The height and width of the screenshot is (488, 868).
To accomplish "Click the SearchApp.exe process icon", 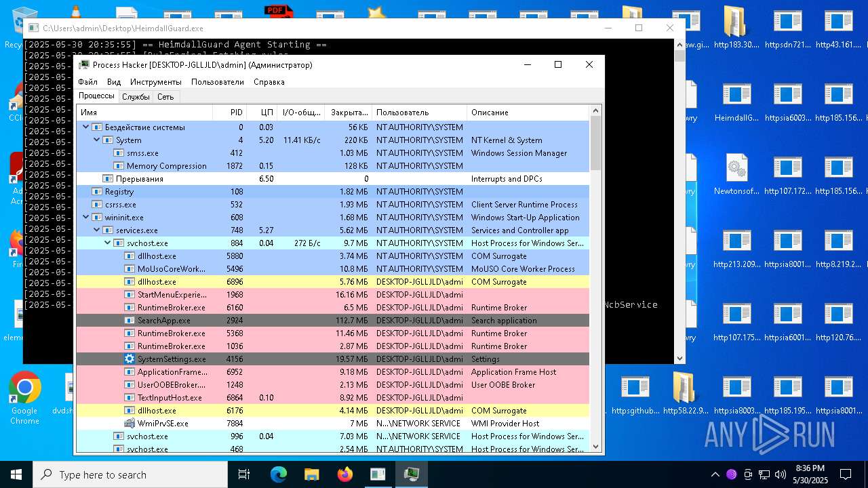I will pos(130,321).
